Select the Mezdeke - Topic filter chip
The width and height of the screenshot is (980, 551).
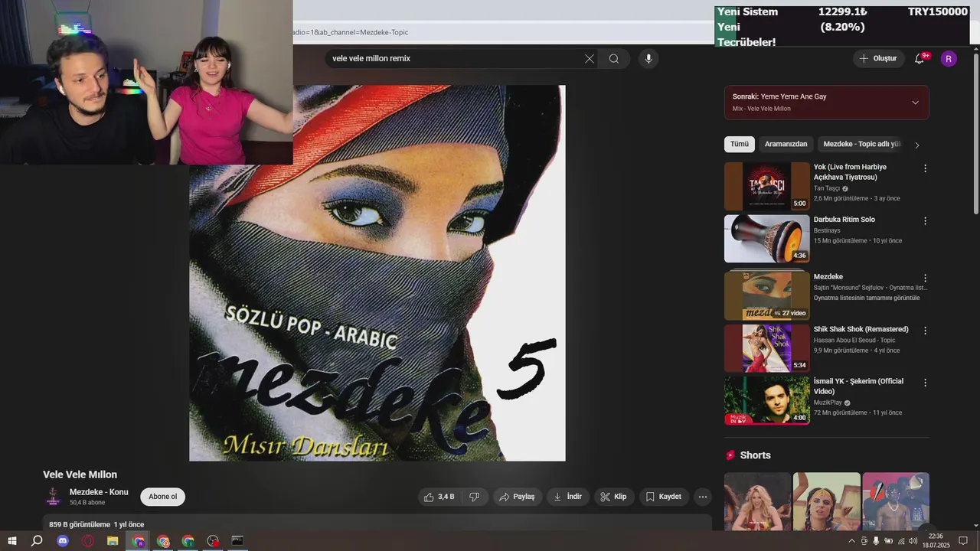pos(862,144)
